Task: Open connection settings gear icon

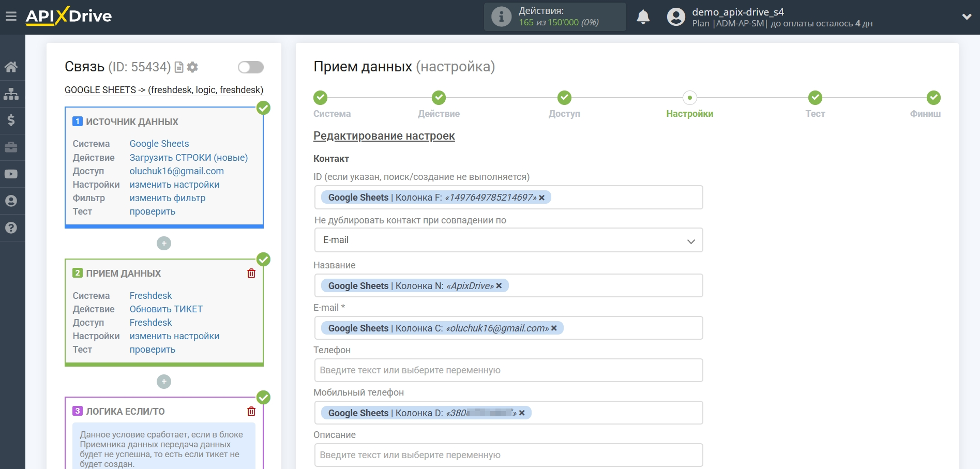Action: [x=192, y=67]
